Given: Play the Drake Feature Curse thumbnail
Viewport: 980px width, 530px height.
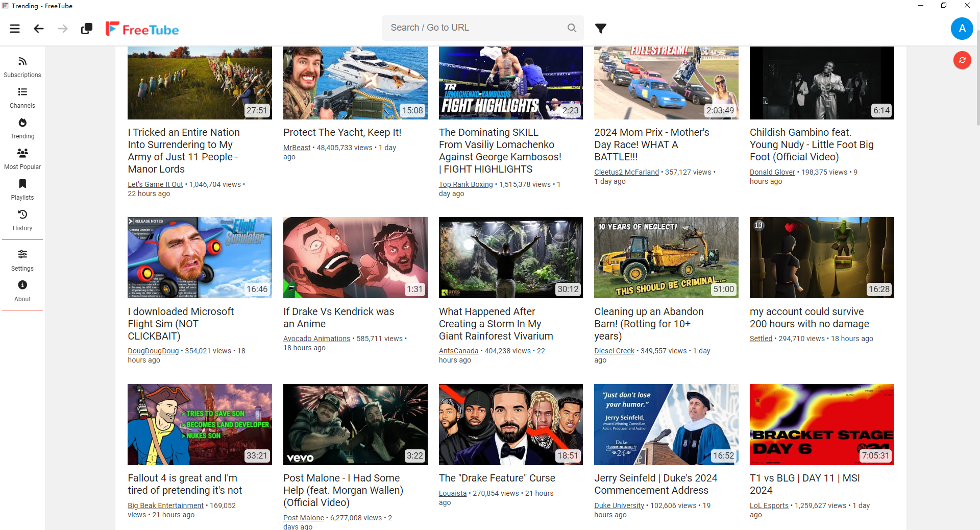Looking at the screenshot, I should pyautogui.click(x=511, y=424).
